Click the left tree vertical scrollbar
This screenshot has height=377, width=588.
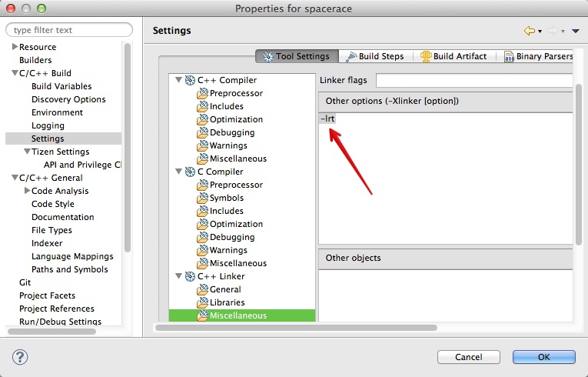[128, 147]
